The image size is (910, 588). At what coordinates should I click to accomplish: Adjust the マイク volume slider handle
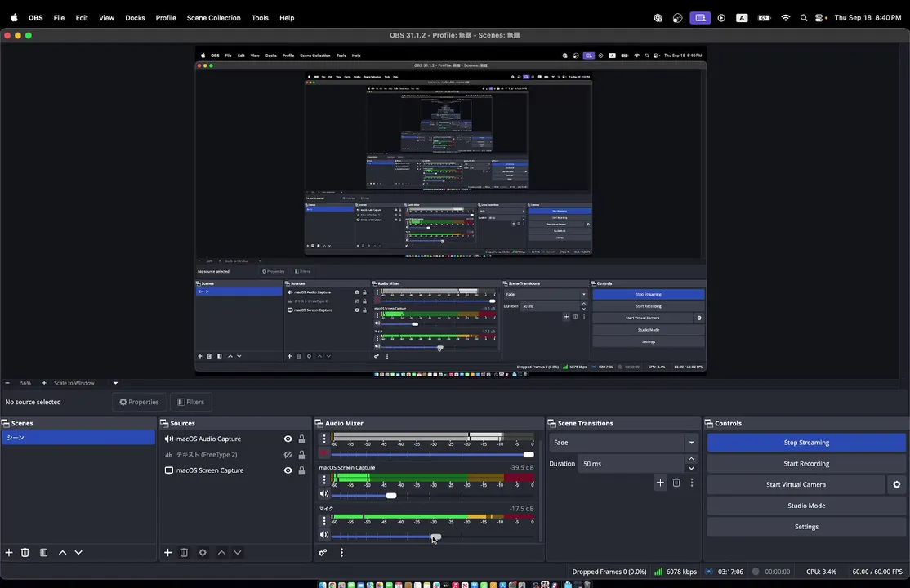[x=436, y=537]
